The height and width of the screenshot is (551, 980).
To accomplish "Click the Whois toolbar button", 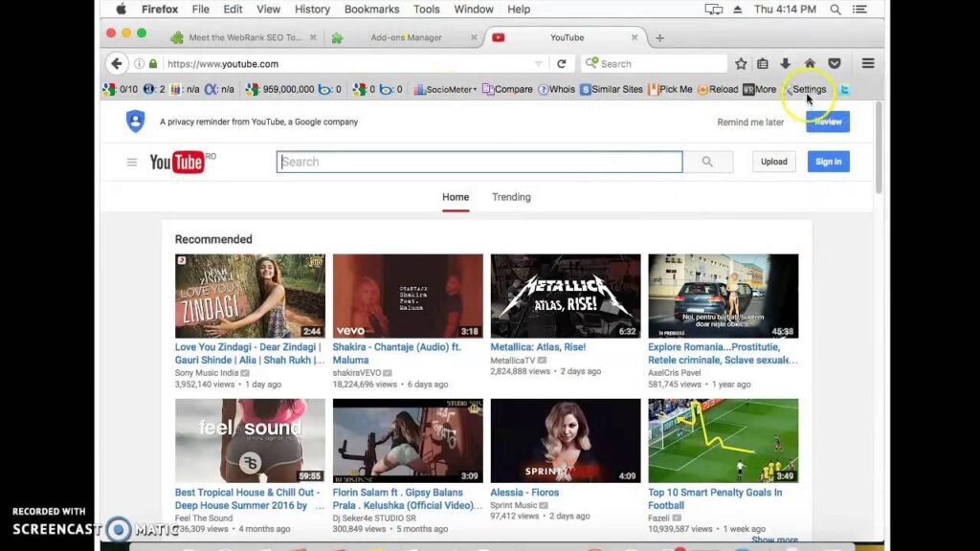I will 557,89.
